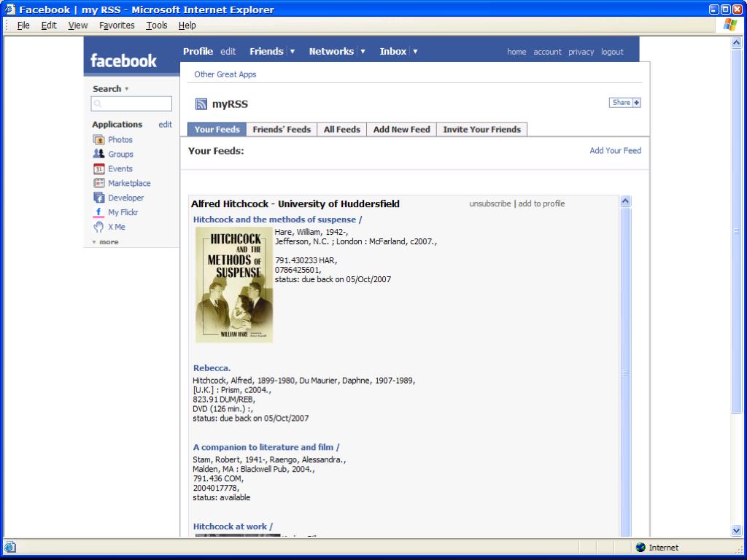Viewport: 747px width, 560px height.
Task: Open the File menu
Action: pyautogui.click(x=23, y=26)
